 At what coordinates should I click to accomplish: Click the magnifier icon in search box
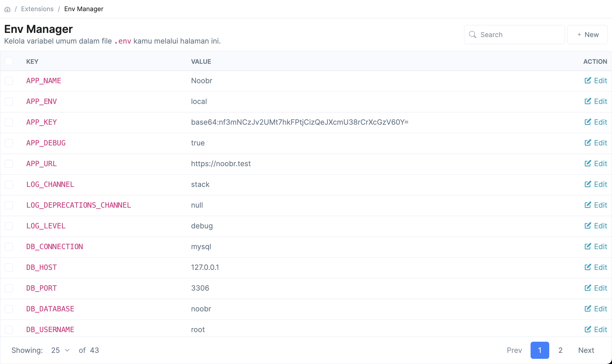tap(472, 34)
